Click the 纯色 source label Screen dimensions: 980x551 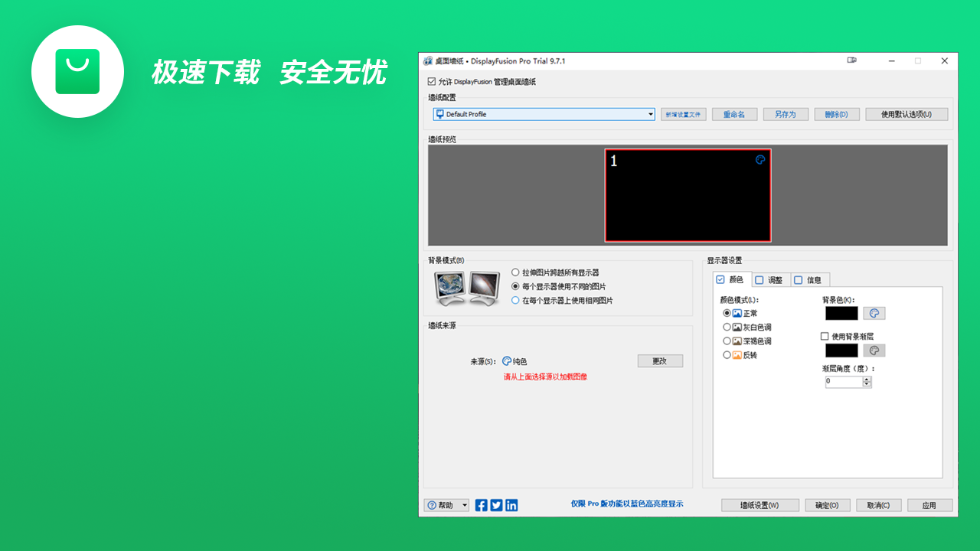click(x=520, y=361)
